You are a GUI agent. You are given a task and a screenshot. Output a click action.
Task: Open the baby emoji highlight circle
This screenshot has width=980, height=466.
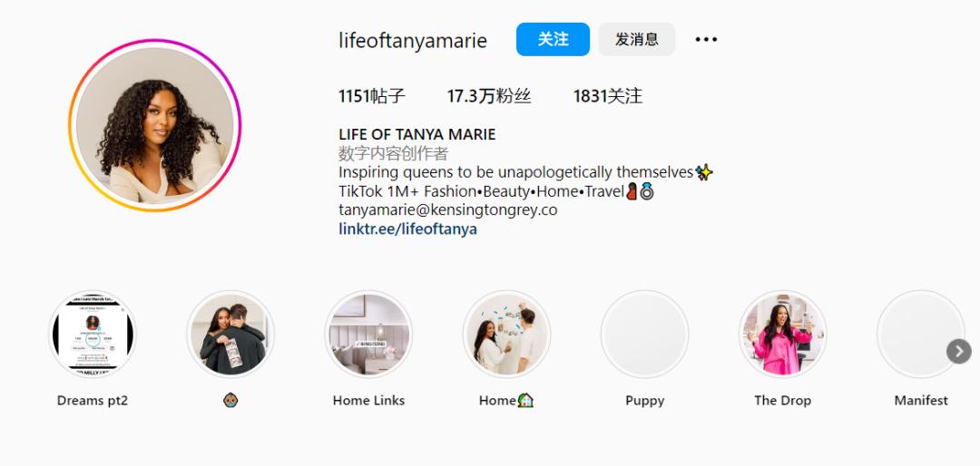[230, 335]
